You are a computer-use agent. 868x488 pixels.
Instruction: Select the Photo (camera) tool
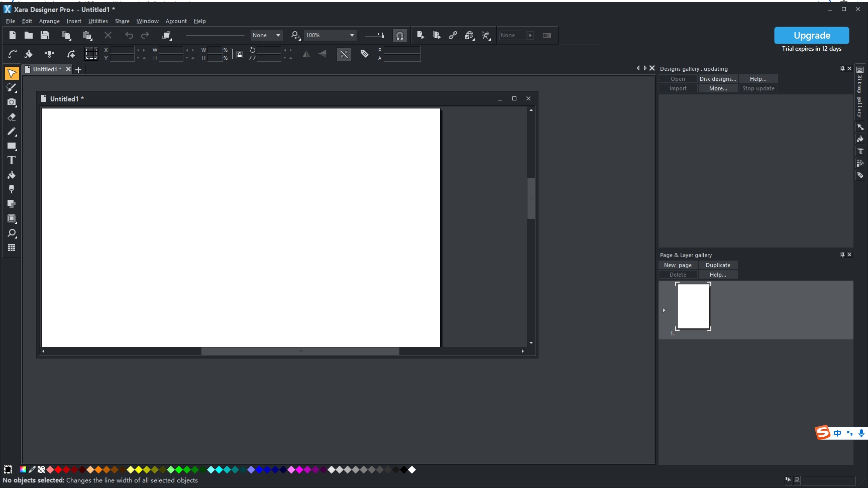pyautogui.click(x=11, y=102)
